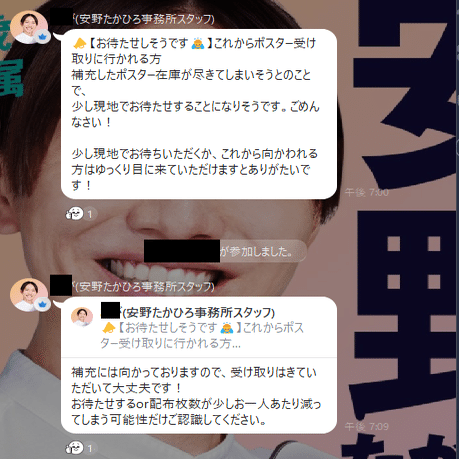Click the 午後 7:09 timestamp
459x459 pixels.
click(367, 426)
